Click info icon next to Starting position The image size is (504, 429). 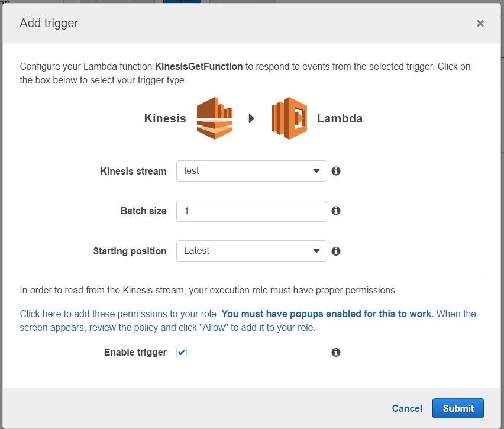pos(336,251)
